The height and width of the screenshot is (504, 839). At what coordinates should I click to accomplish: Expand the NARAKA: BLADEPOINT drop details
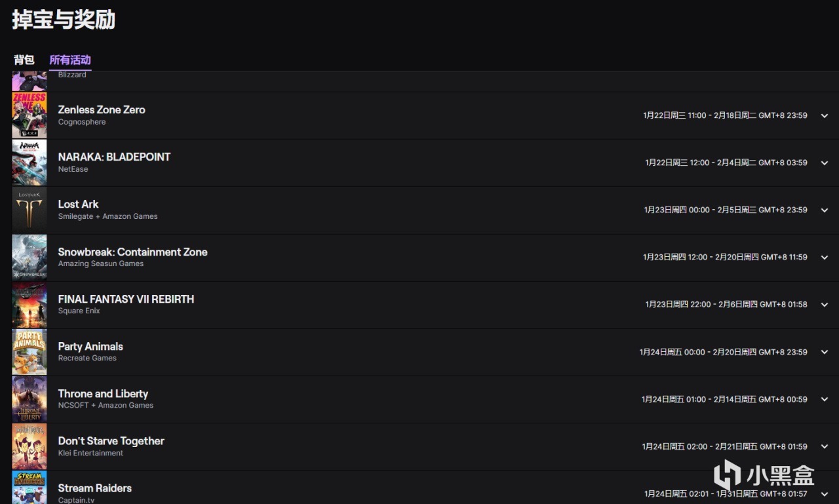(825, 163)
